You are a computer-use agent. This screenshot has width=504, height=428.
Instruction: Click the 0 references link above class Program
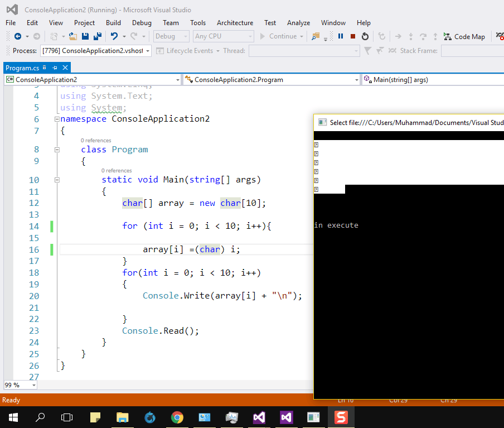(x=96, y=140)
